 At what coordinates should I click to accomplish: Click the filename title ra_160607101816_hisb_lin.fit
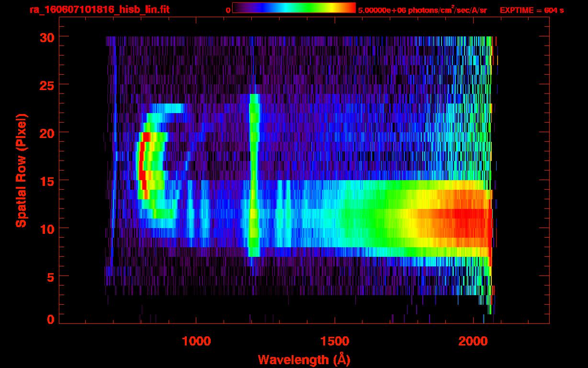[99, 10]
